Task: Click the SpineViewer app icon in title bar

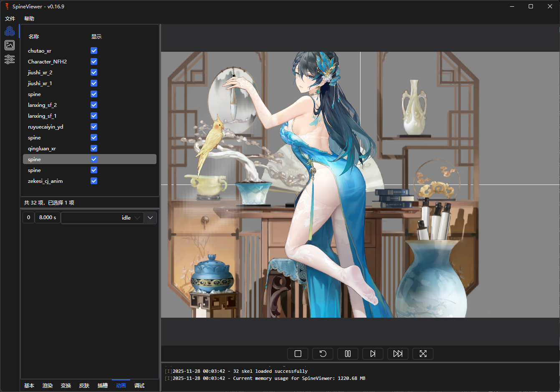Action: [x=7, y=6]
